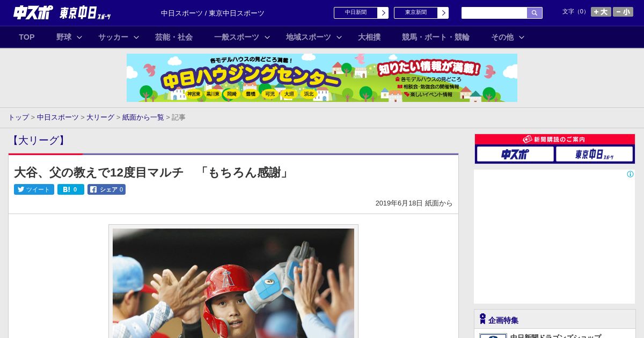Viewport: 644px width, 338px height.
Task: Click the ad info icon
Action: pyautogui.click(x=630, y=174)
